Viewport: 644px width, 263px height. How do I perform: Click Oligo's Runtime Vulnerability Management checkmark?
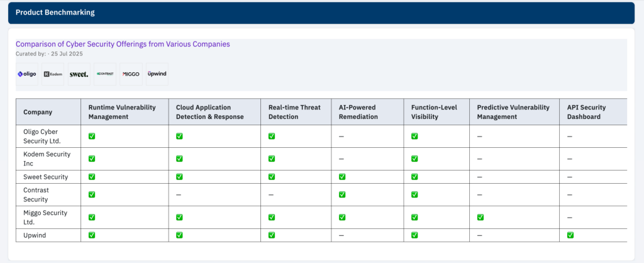tap(92, 136)
